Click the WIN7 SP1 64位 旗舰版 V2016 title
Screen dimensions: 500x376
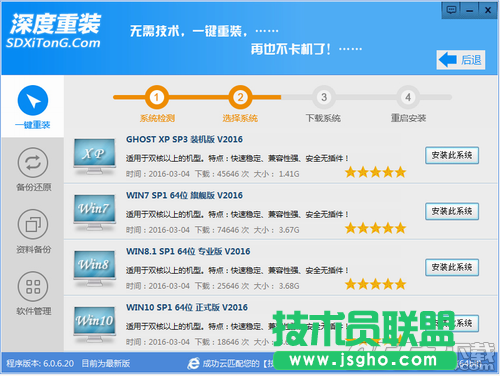pos(184,195)
